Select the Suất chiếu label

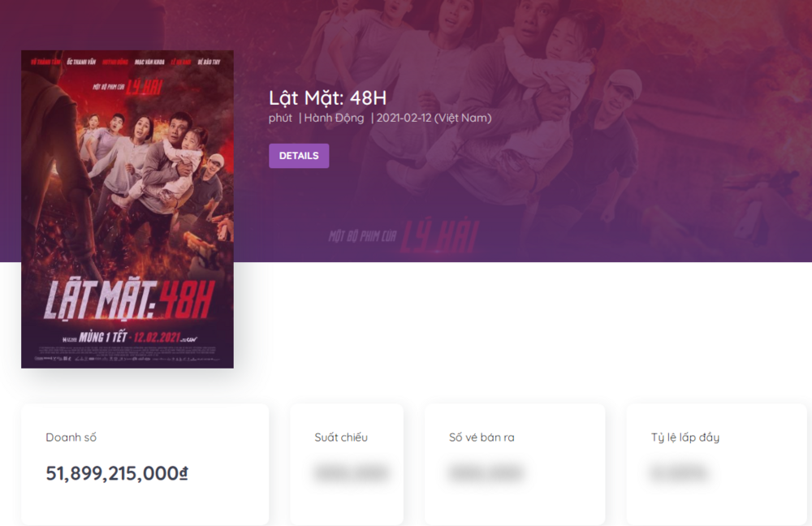[341, 438]
